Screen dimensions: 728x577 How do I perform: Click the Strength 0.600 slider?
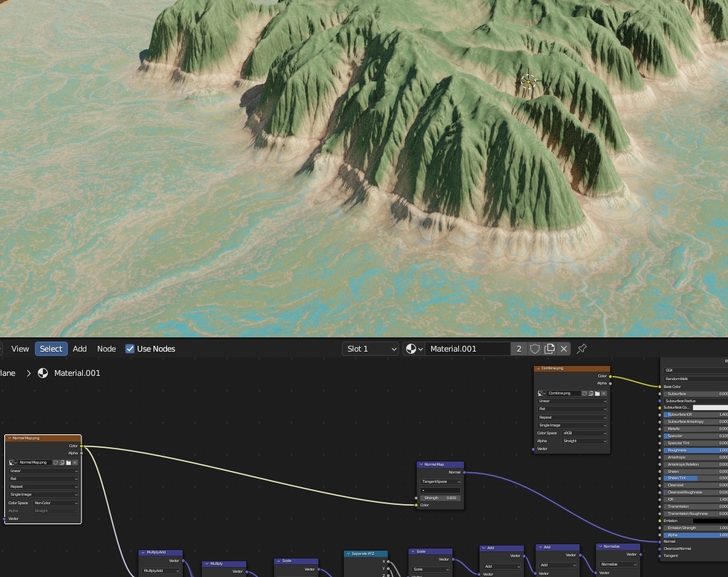click(440, 498)
